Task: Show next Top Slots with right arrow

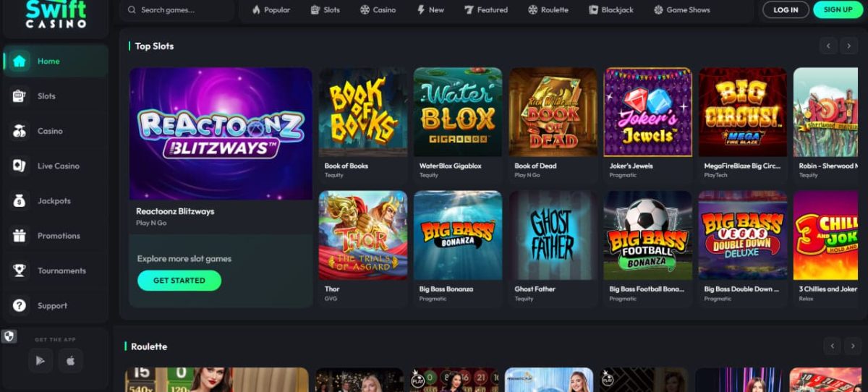Action: [849, 46]
